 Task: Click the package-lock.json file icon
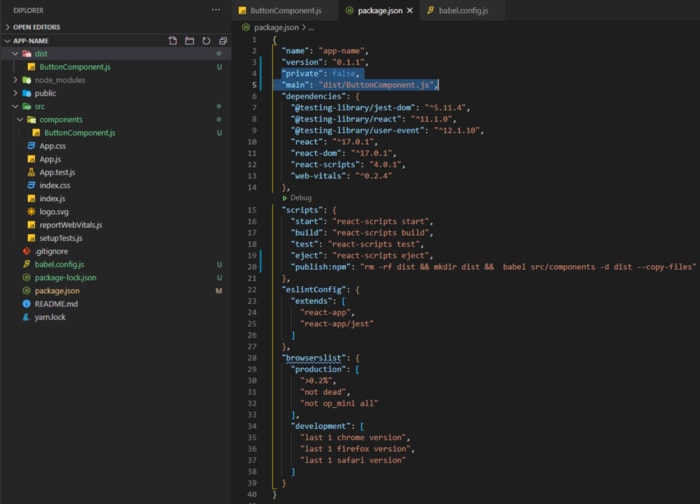[26, 278]
